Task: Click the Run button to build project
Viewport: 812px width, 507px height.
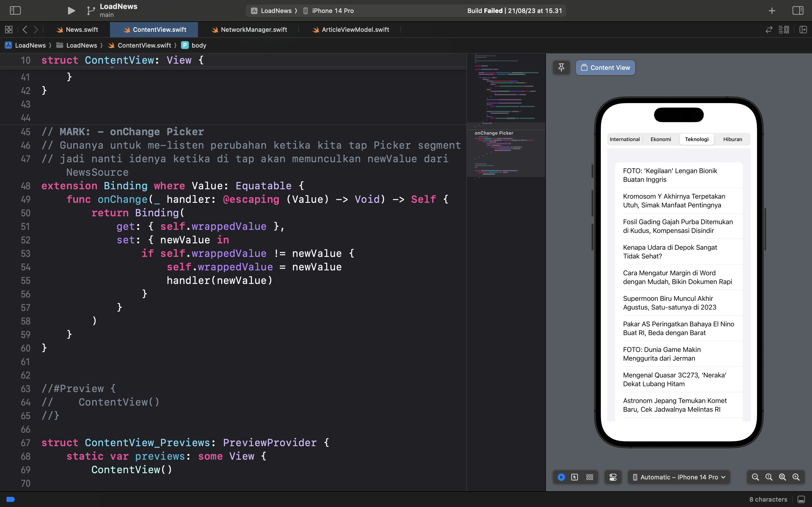Action: [70, 10]
